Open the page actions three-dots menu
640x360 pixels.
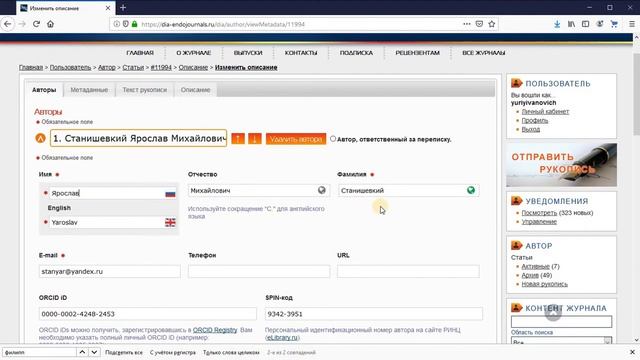467,24
